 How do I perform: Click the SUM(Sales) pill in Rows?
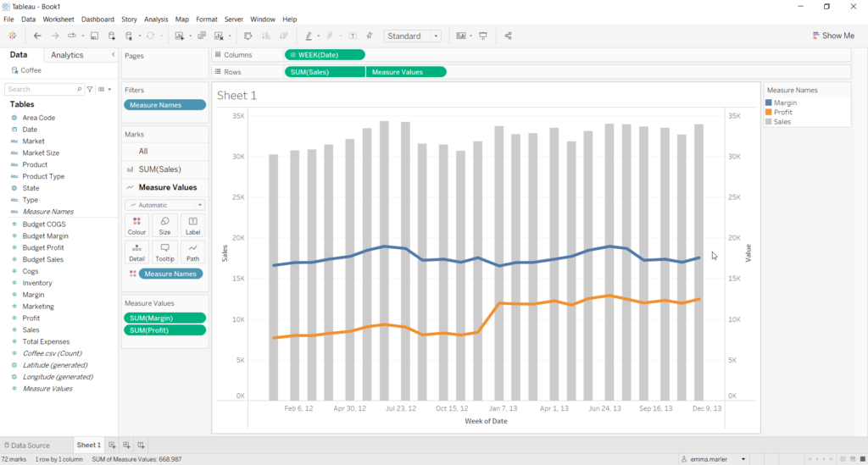pos(325,72)
